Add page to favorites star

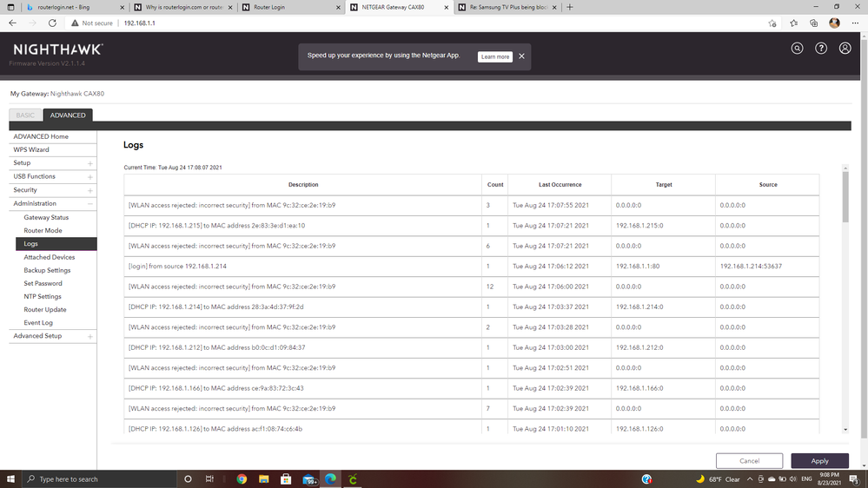point(772,23)
